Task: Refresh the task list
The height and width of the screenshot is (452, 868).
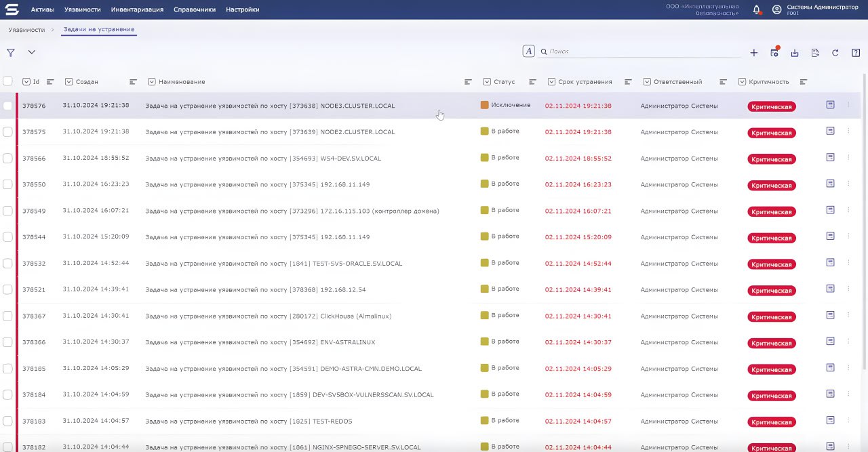Action: (835, 53)
